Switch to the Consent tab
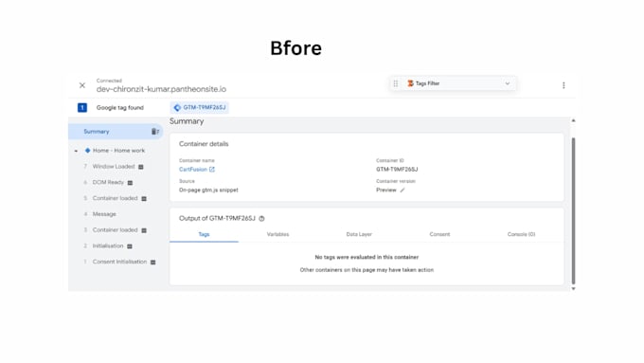Image resolution: width=644 pixels, height=363 pixels. click(439, 234)
